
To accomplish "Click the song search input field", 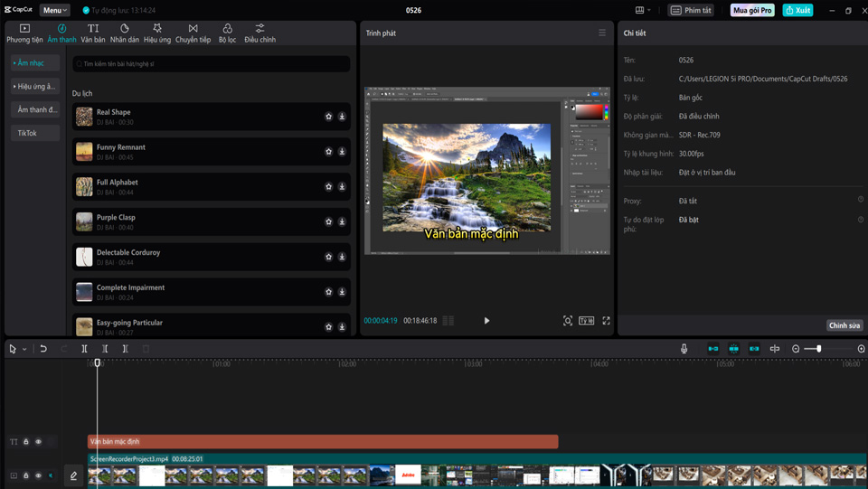I will pyautogui.click(x=211, y=63).
